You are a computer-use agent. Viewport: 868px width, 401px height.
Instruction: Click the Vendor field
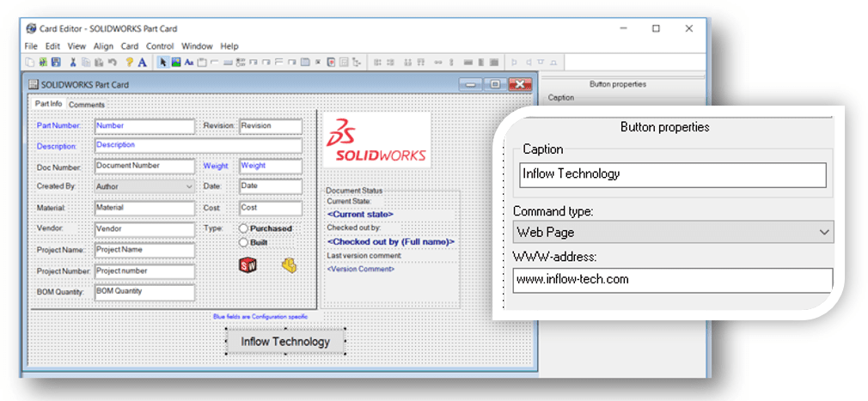point(144,229)
